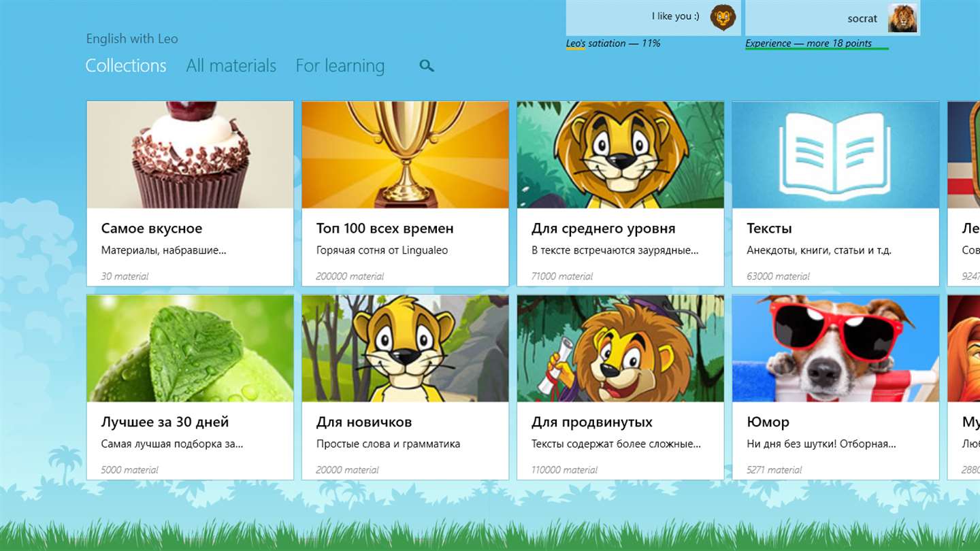Viewport: 980px width, 551px height.
Task: Click 'Тексты содержат более сложные...' text
Action: [616, 444]
